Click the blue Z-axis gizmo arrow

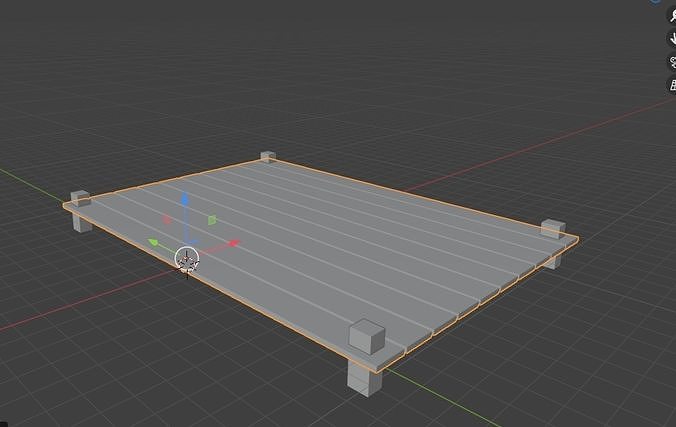[185, 199]
